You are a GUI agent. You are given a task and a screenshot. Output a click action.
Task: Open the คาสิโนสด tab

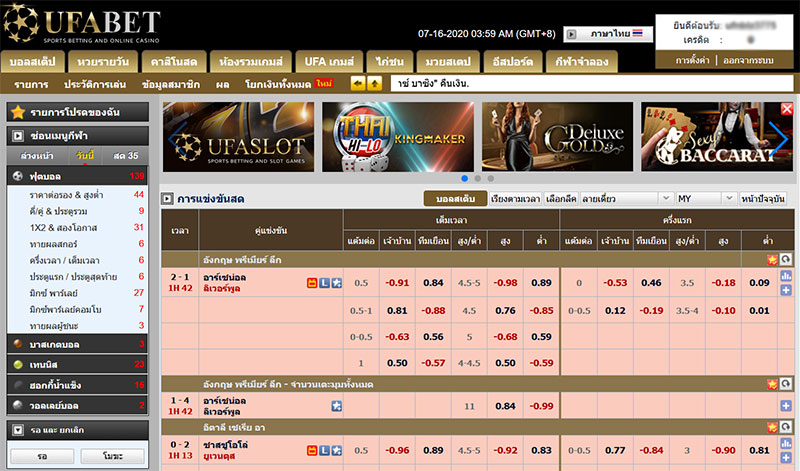[x=174, y=62]
